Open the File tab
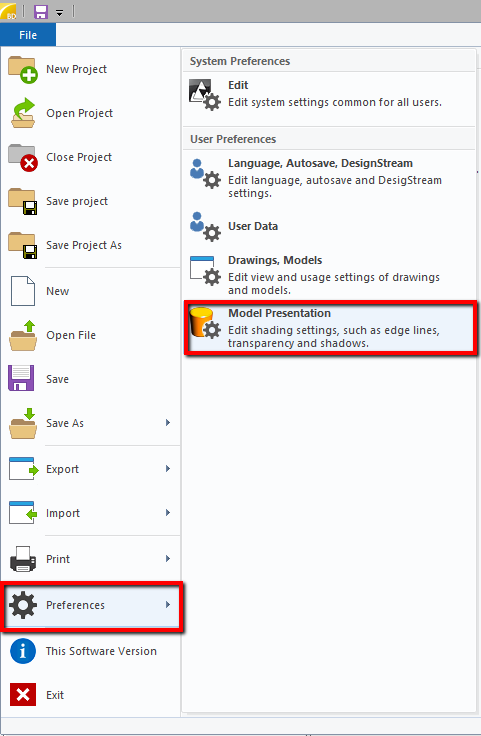The image size is (481, 736). (28, 35)
